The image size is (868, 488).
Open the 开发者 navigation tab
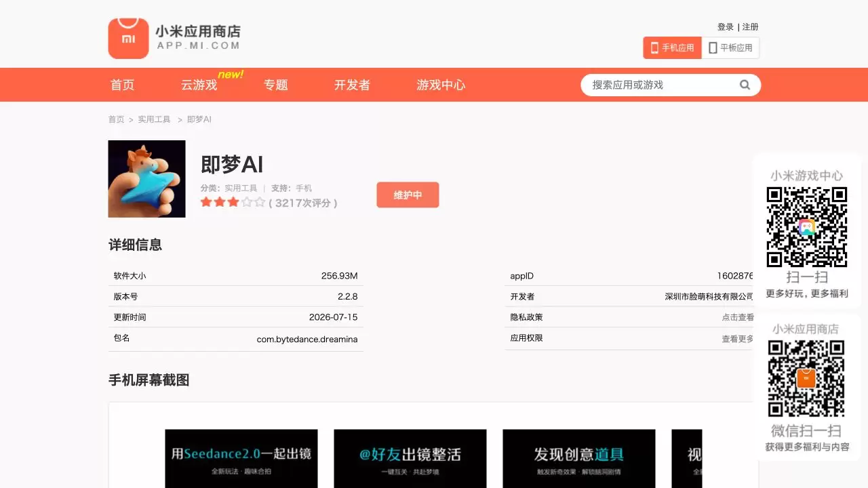[352, 85]
